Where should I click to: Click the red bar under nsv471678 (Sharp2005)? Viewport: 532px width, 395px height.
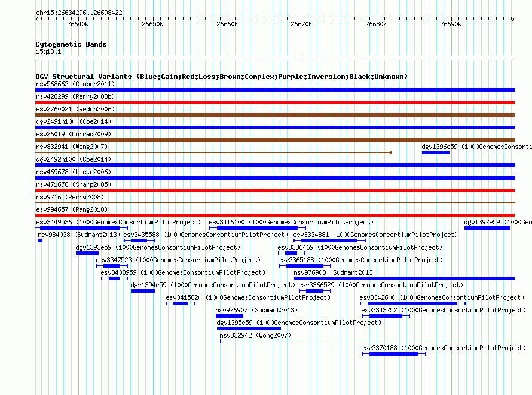tap(275, 190)
